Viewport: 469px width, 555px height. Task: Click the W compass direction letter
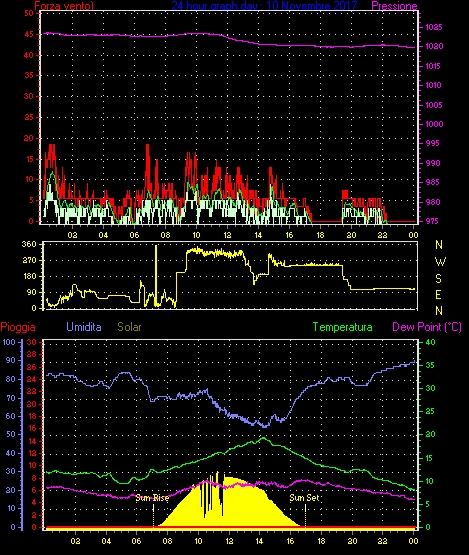pyautogui.click(x=440, y=262)
